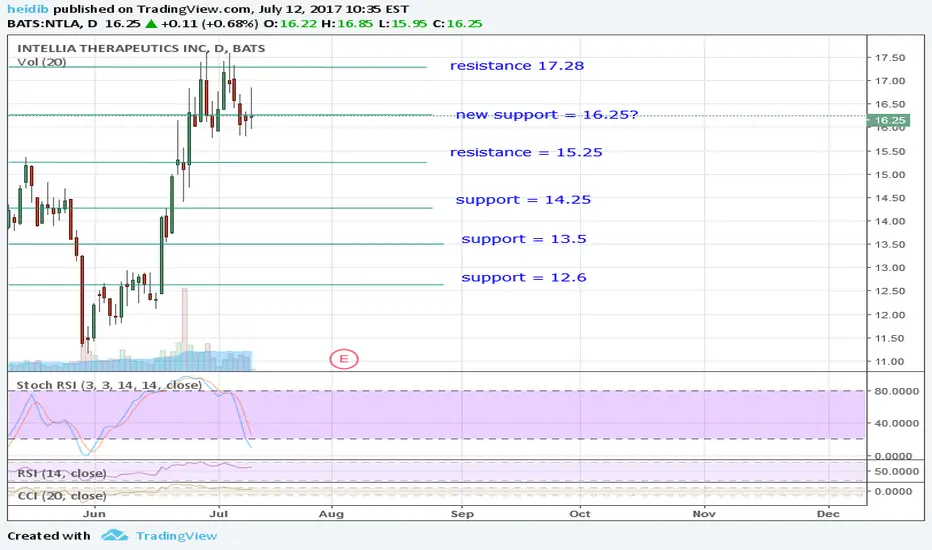The height and width of the screenshot is (550, 932).
Task: Click the 11.00 price axis label
Action: point(889,362)
